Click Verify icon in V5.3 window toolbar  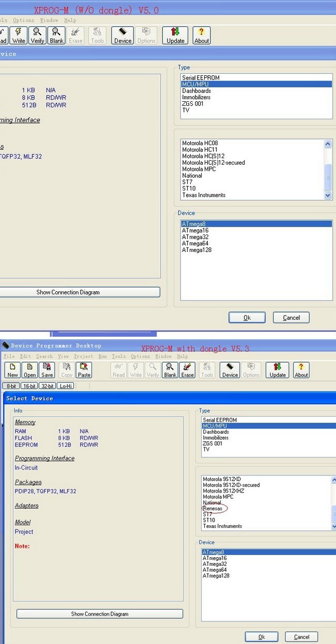[153, 370]
